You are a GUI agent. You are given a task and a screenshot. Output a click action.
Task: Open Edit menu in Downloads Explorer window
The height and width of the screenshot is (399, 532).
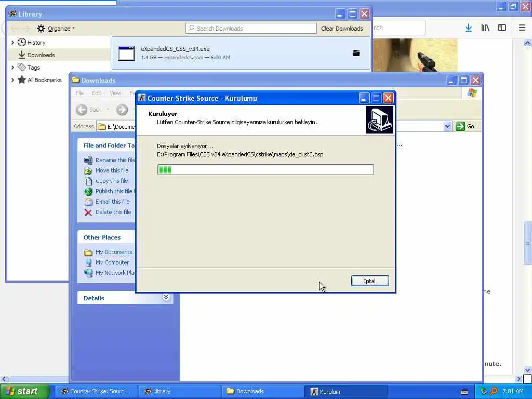point(96,93)
